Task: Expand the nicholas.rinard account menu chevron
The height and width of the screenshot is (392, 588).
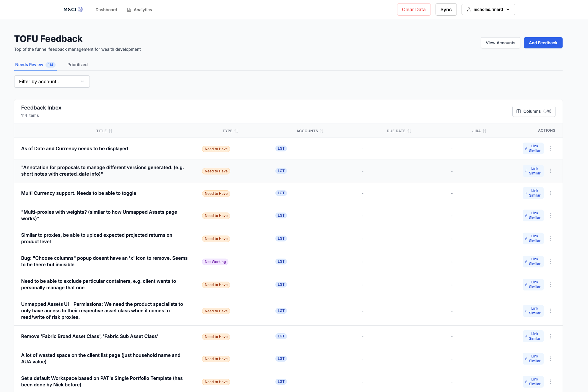Action: 508,9
